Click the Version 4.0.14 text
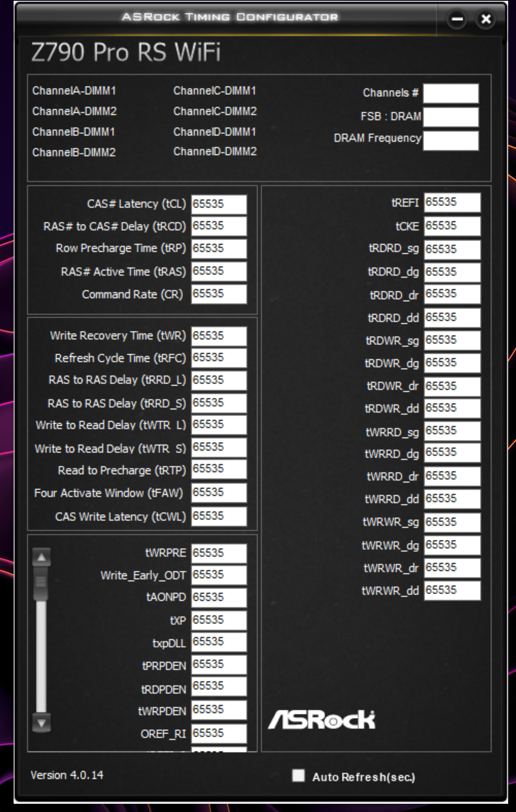The image size is (516, 812). click(x=67, y=775)
